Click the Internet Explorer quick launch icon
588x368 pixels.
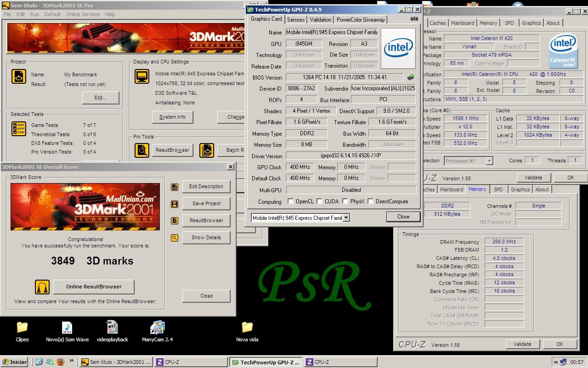(x=40, y=362)
